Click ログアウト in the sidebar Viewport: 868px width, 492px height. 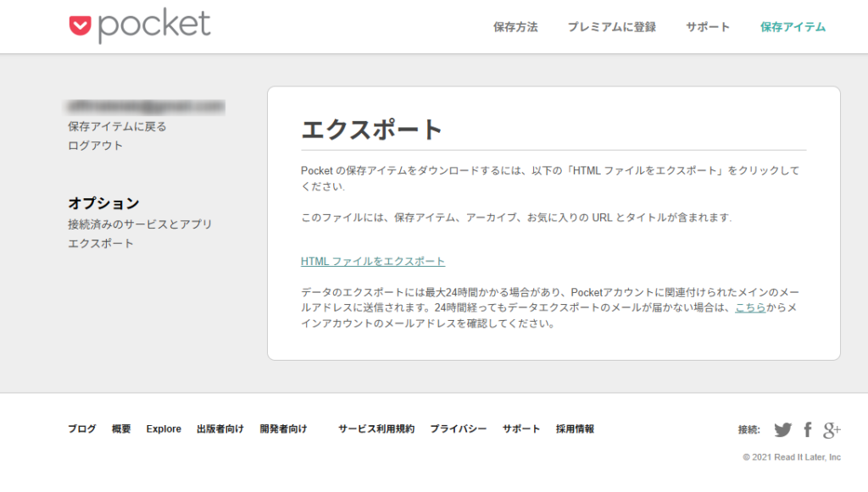click(x=95, y=146)
